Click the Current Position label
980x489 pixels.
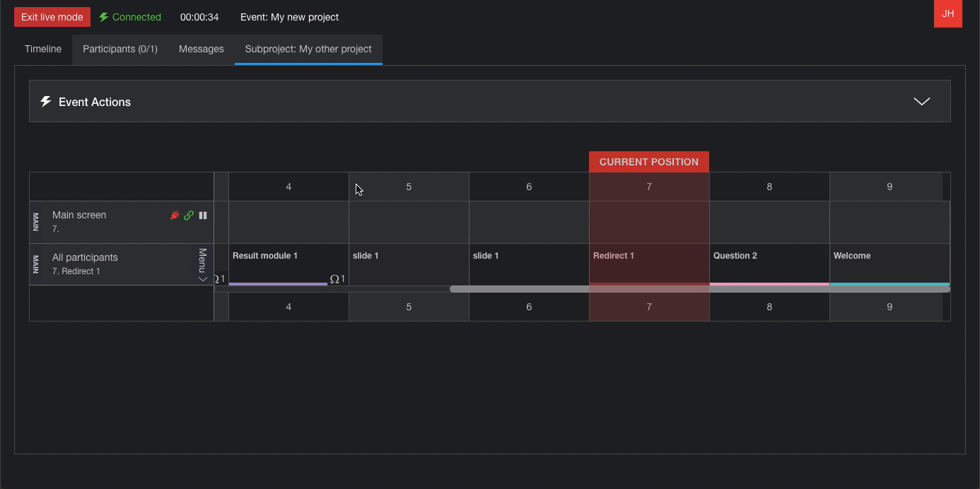coord(648,162)
